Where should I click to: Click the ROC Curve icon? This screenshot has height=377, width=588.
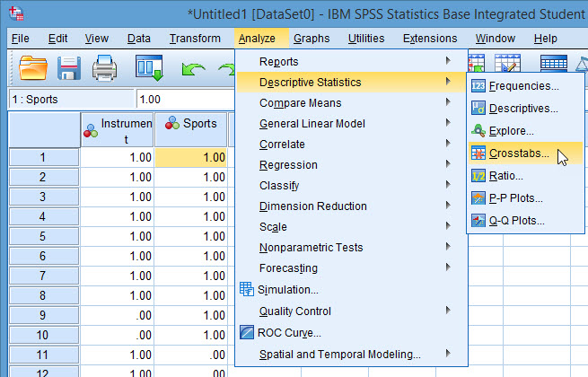246,332
